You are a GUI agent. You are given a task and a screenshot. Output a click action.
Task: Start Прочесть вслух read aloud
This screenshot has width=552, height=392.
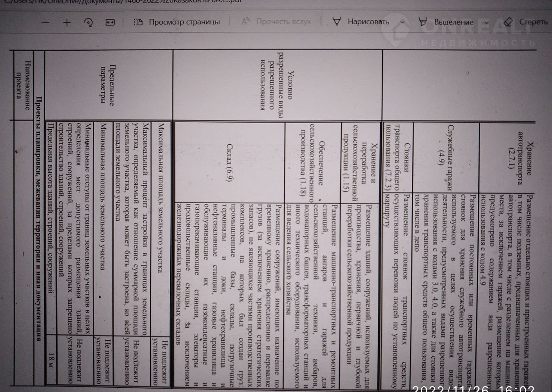276,22
